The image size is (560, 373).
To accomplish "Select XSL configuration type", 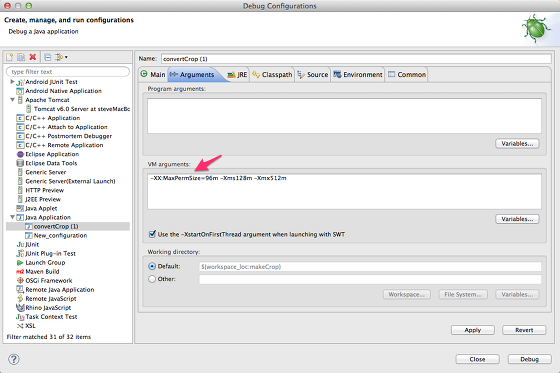I will click(x=30, y=326).
